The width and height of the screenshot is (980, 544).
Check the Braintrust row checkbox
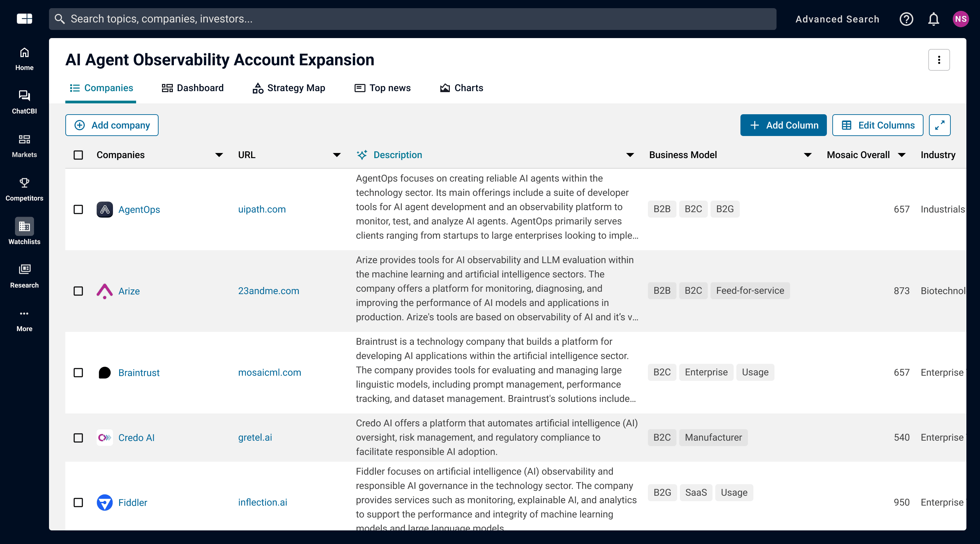click(x=78, y=373)
